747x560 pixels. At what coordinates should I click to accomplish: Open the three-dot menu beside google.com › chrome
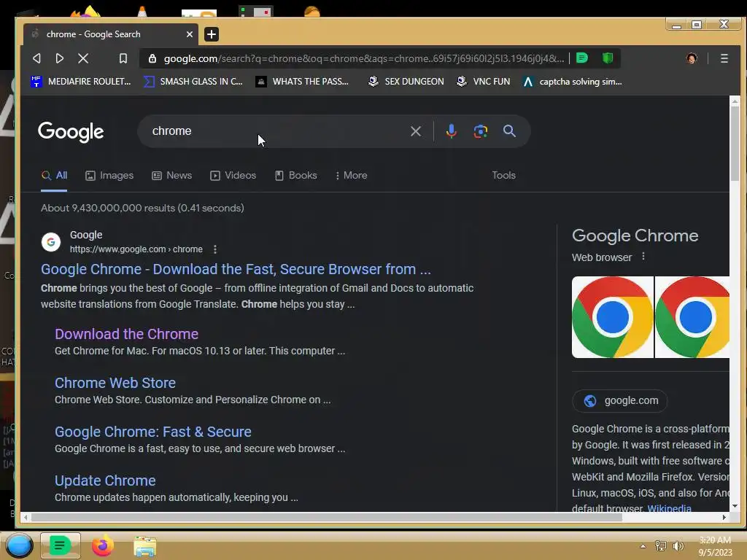[215, 249]
